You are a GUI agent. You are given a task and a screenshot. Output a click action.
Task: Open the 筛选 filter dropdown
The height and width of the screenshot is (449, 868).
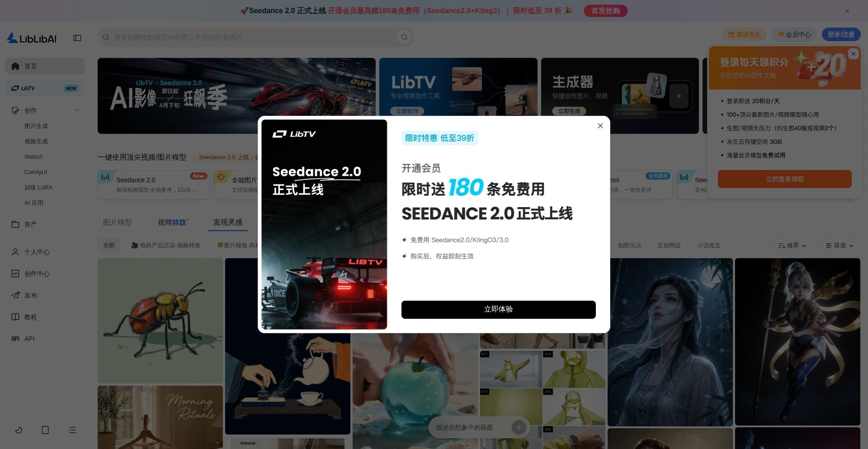click(839, 245)
